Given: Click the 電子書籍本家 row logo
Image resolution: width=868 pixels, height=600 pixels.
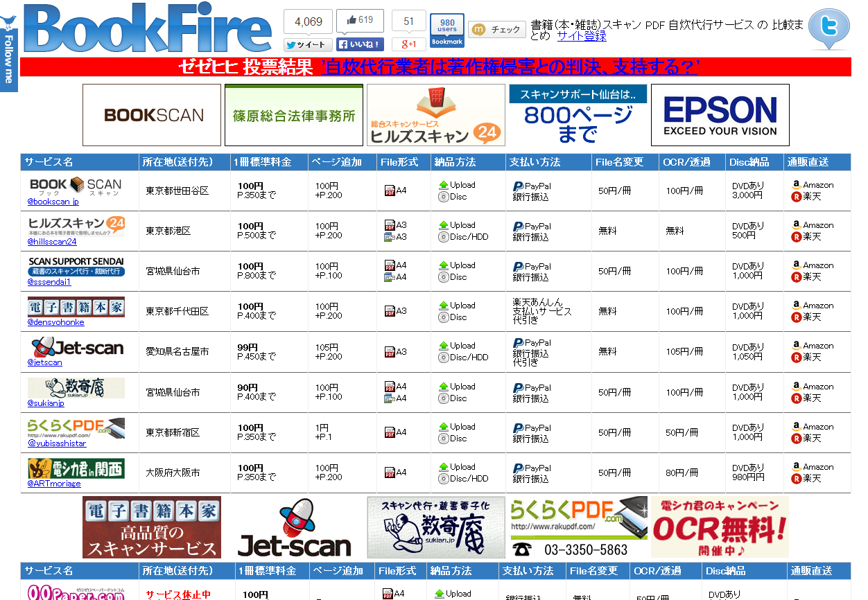Looking at the screenshot, I should pyautogui.click(x=76, y=306).
